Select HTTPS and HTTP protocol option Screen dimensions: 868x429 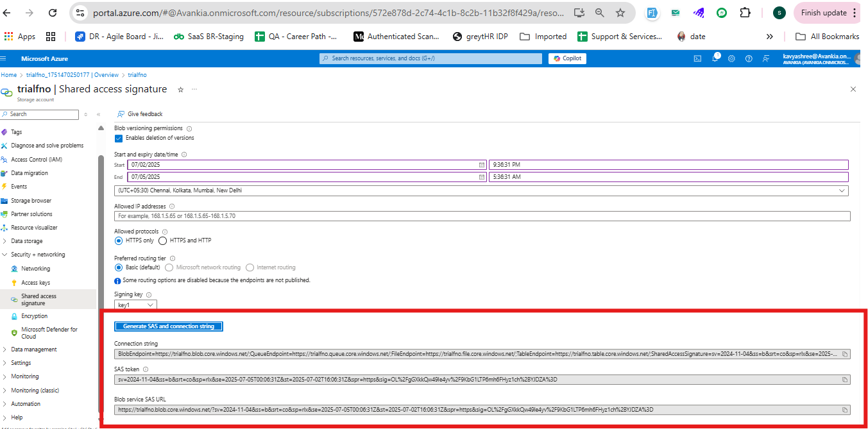[163, 240]
